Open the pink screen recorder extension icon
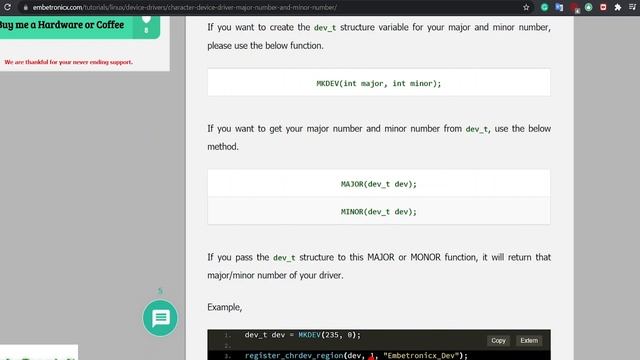 click(x=603, y=7)
